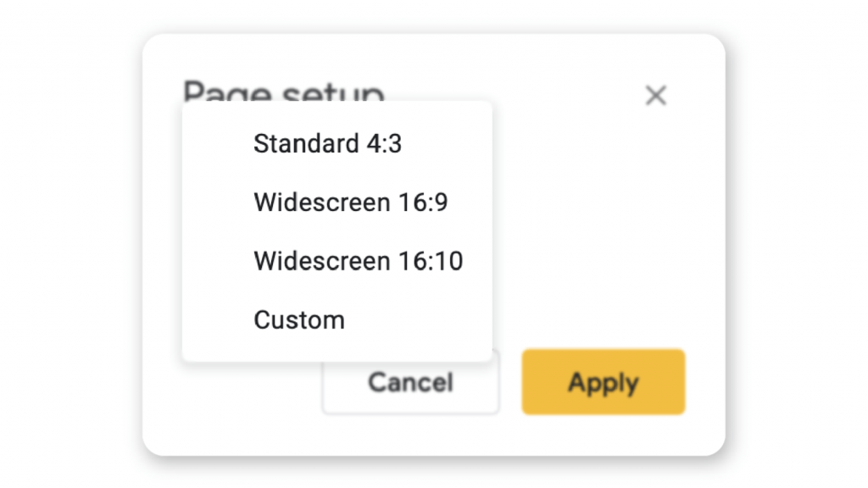Close Page setup with the X icon
The width and height of the screenshot is (868, 488).
[656, 96]
